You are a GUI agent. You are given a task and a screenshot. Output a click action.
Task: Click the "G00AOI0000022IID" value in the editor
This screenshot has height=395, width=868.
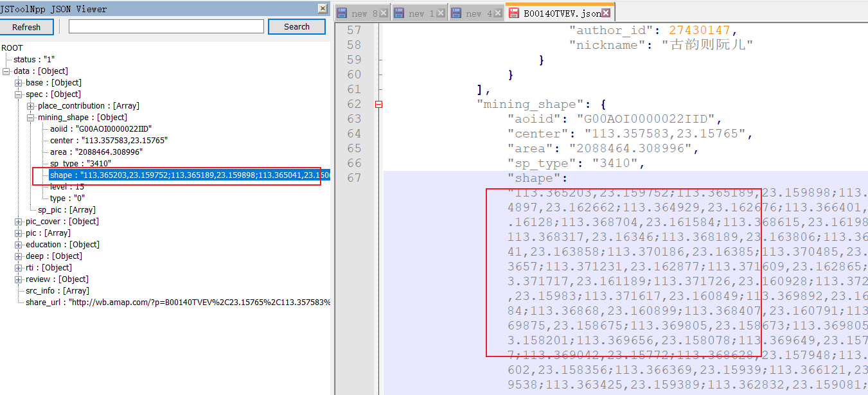click(646, 119)
